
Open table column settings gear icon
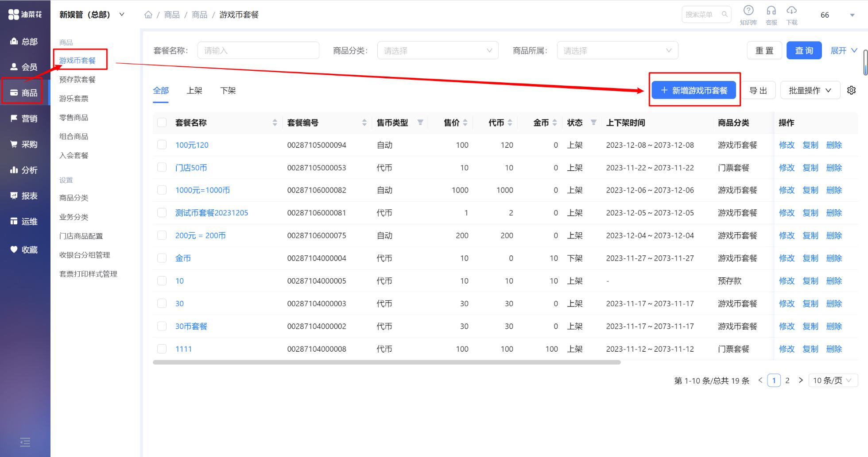pos(851,90)
